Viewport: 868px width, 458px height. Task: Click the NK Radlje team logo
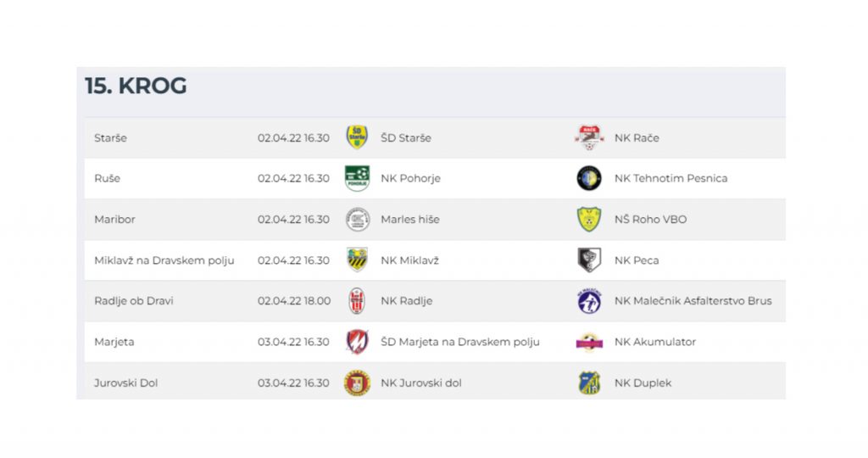(x=357, y=300)
